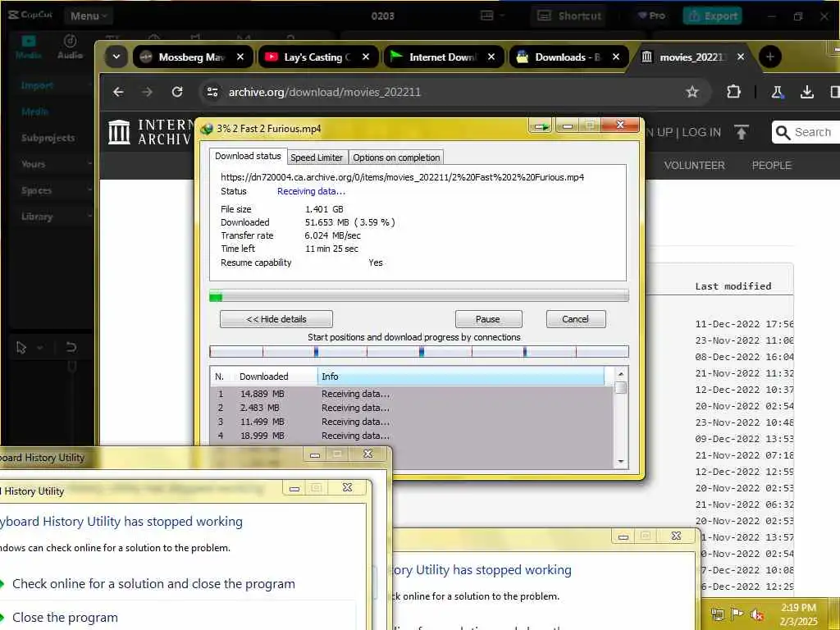
Task: Open the Action Center flag tray icon
Action: coord(737,614)
